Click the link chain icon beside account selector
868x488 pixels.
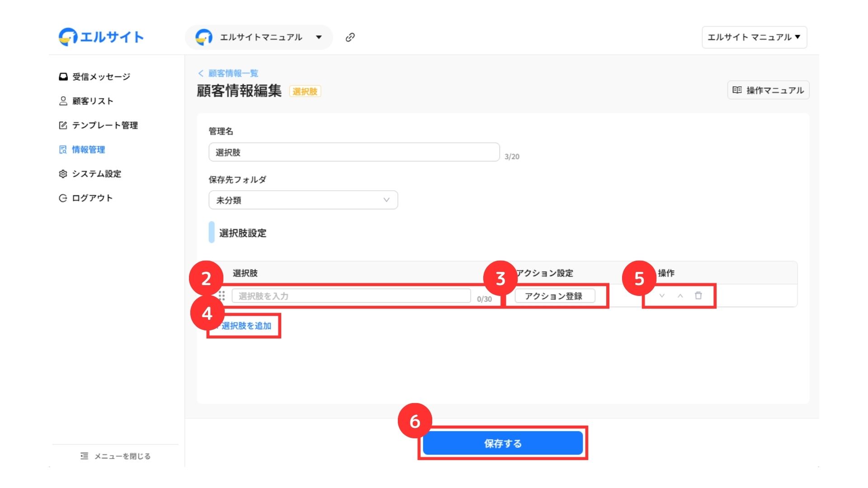[350, 38]
